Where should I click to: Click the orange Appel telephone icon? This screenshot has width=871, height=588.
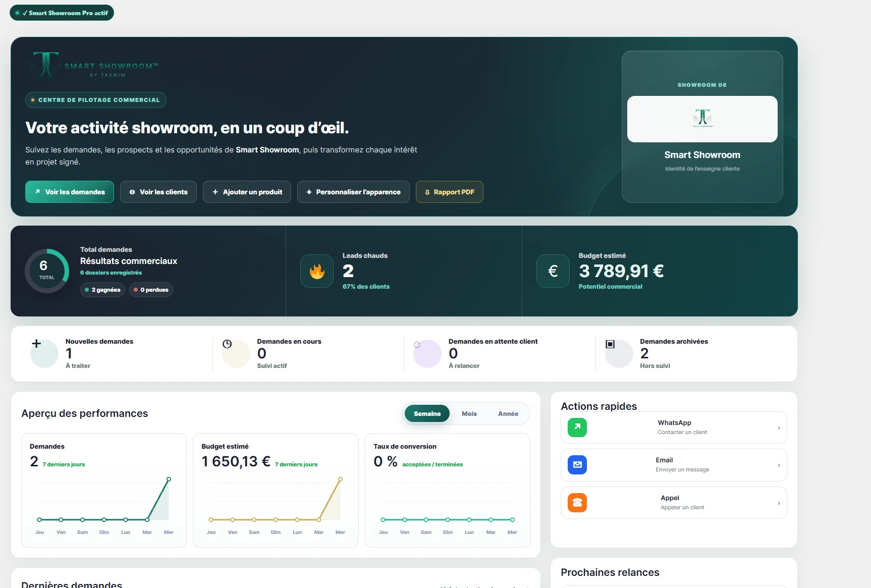tap(577, 503)
